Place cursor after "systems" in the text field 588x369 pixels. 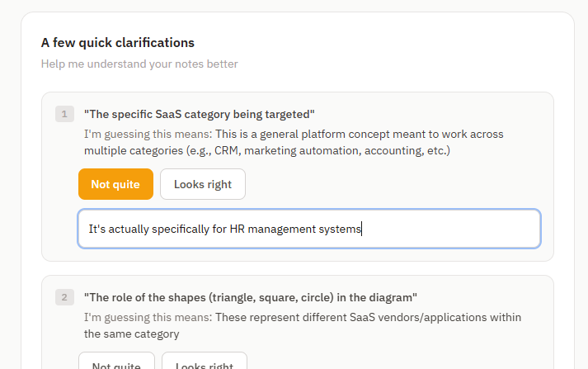pos(362,229)
